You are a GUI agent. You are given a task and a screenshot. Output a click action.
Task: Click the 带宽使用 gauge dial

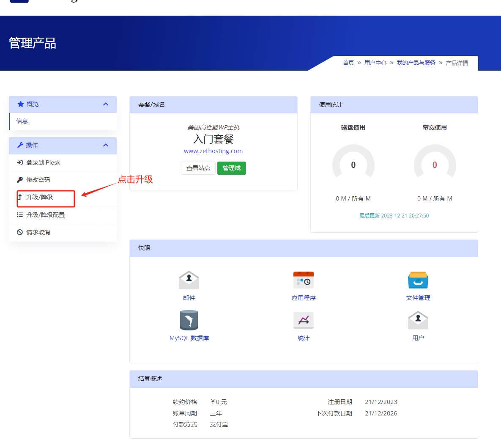click(435, 162)
